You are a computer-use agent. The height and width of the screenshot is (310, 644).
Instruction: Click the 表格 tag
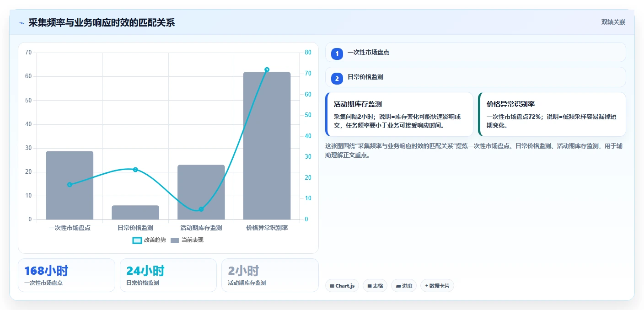[x=375, y=286]
